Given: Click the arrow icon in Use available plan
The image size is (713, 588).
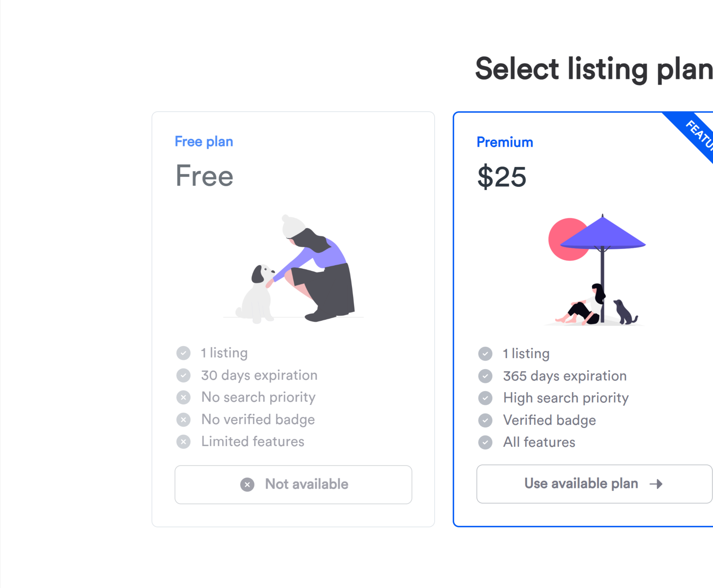Looking at the screenshot, I should [x=656, y=484].
